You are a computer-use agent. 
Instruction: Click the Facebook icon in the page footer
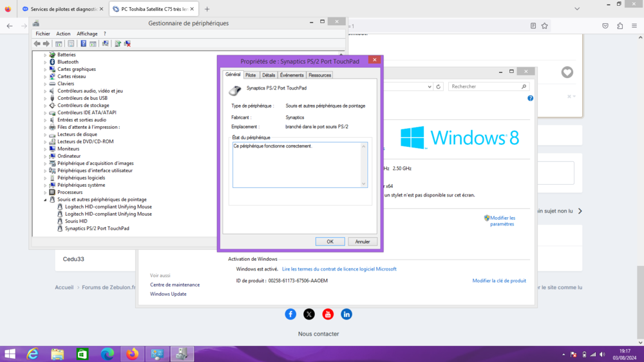pyautogui.click(x=290, y=314)
